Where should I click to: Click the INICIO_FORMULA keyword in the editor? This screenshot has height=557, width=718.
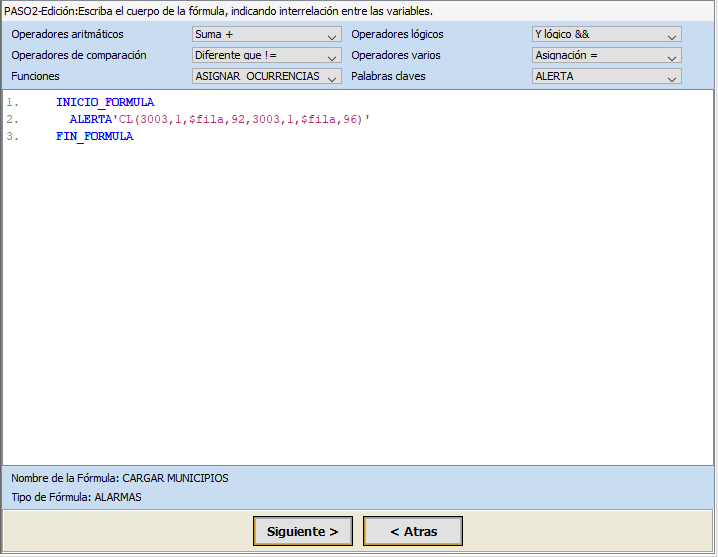(x=105, y=103)
